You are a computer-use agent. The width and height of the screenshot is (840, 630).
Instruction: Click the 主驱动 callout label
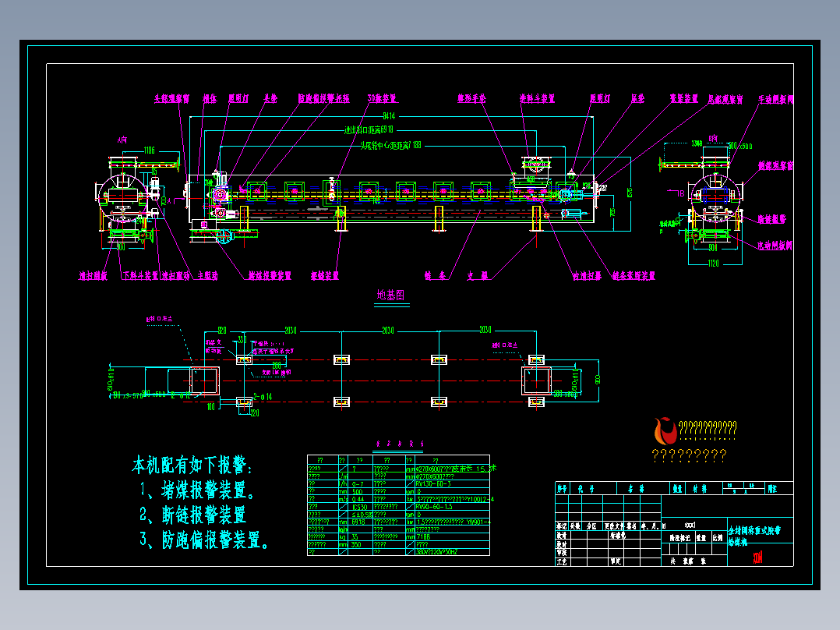(x=208, y=276)
